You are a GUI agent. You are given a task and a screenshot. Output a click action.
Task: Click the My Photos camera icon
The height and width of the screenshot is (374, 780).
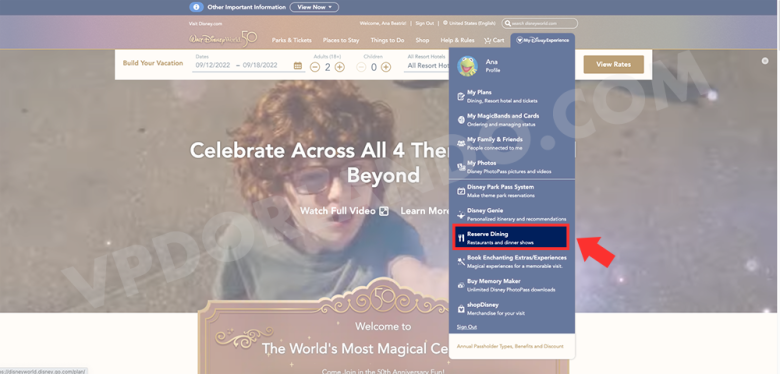coord(461,167)
